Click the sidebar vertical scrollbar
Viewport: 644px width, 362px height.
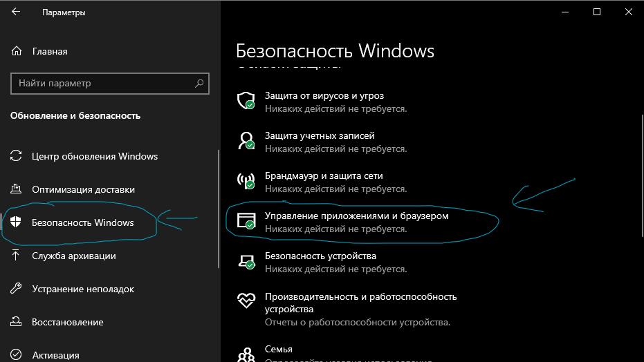click(x=218, y=209)
